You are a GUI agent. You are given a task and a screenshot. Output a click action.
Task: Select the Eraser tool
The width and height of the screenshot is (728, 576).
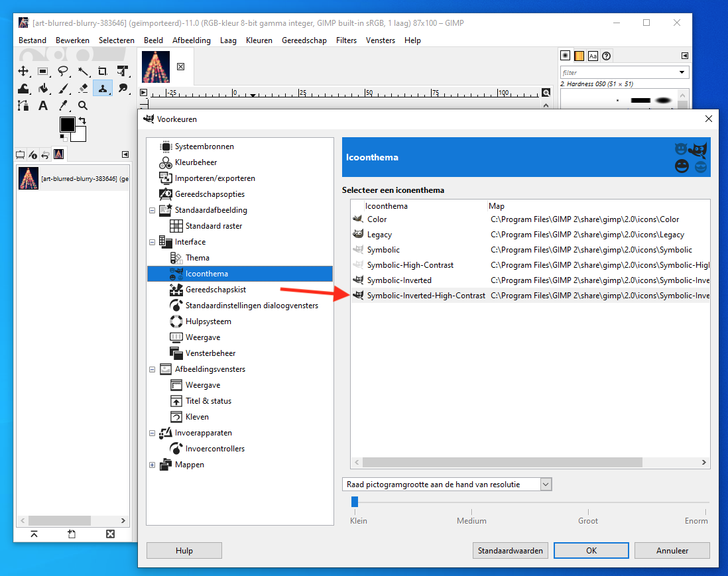point(83,88)
